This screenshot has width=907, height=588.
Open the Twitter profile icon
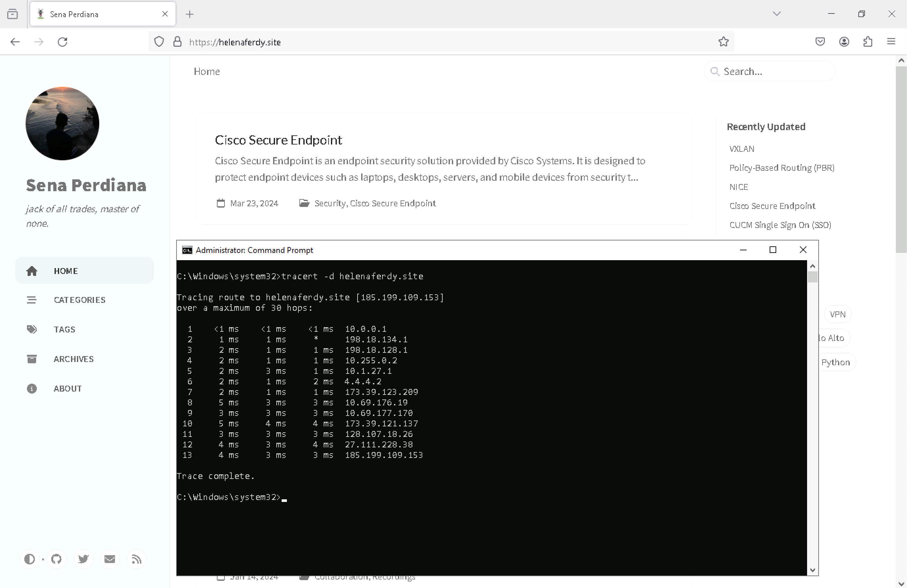83,559
